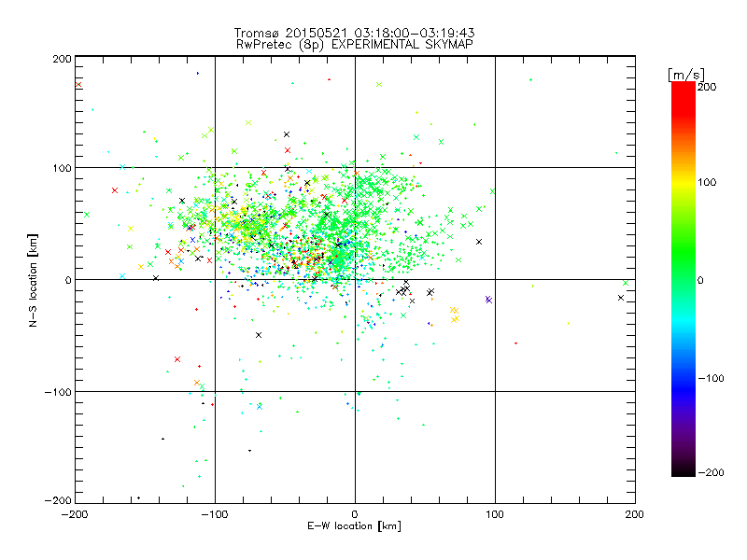Click y-axis tick label "-100" on left
Screen dimensions: 747x560
coord(58,392)
